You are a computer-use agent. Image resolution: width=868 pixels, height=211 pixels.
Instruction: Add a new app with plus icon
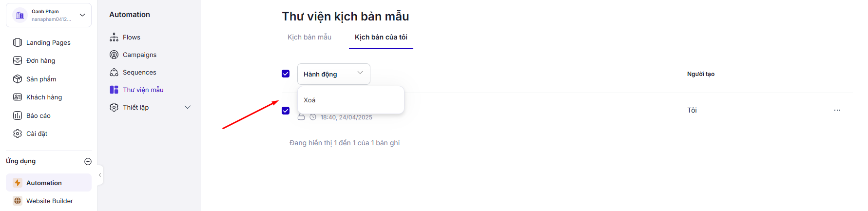tap(88, 161)
